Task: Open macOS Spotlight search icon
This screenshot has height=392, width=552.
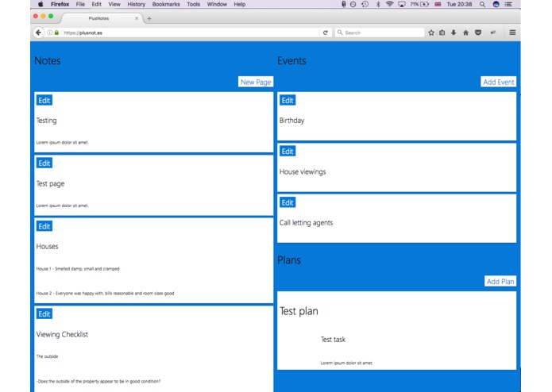Action: (x=482, y=4)
